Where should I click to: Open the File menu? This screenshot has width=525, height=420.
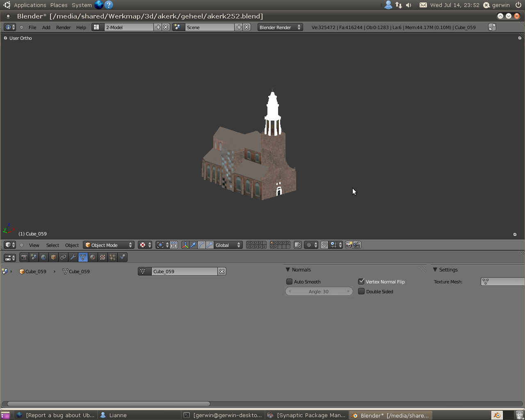click(32, 27)
